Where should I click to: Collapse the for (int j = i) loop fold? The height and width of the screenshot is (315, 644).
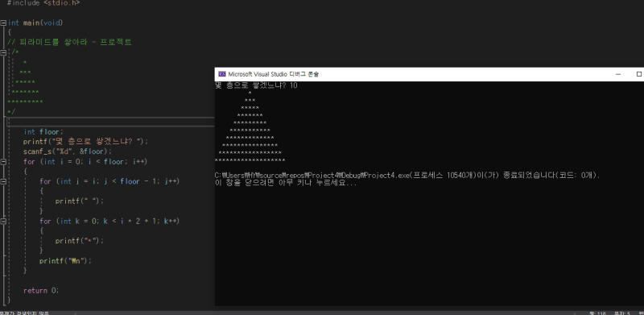tap(3, 182)
